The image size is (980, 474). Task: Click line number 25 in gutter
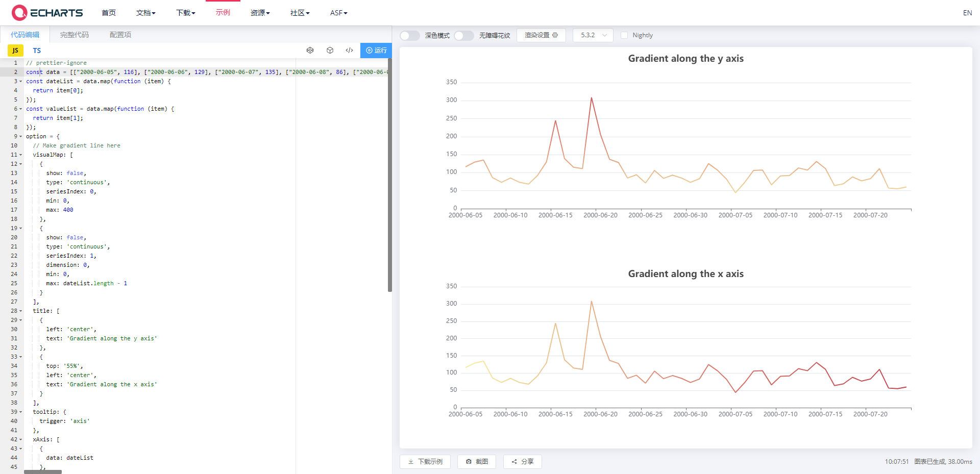[14, 283]
